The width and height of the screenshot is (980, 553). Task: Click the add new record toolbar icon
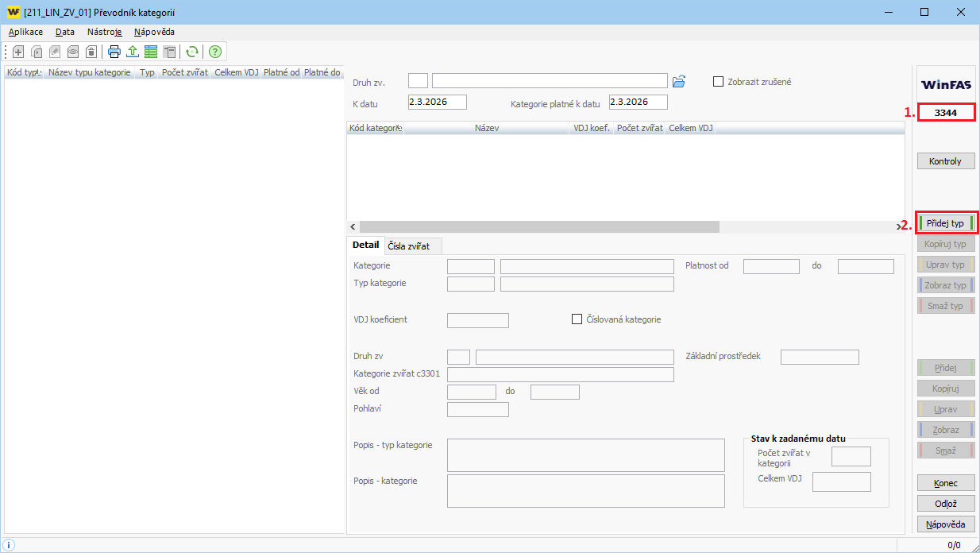(x=18, y=52)
